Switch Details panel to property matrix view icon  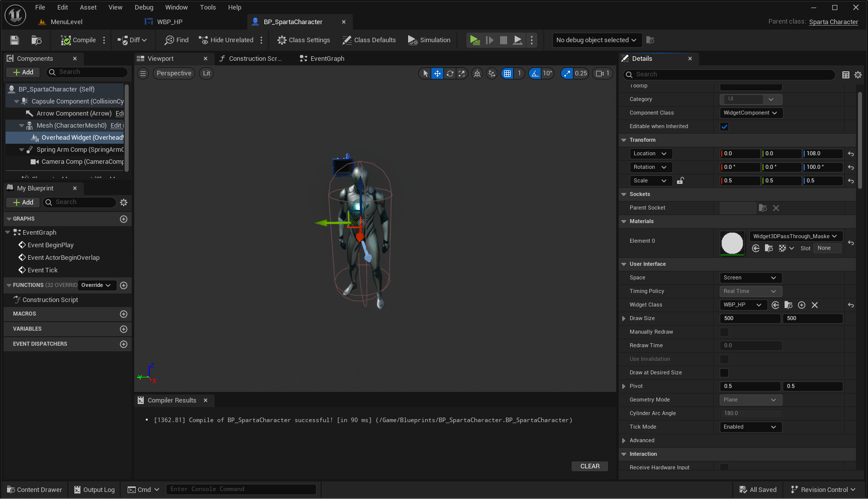click(x=846, y=75)
